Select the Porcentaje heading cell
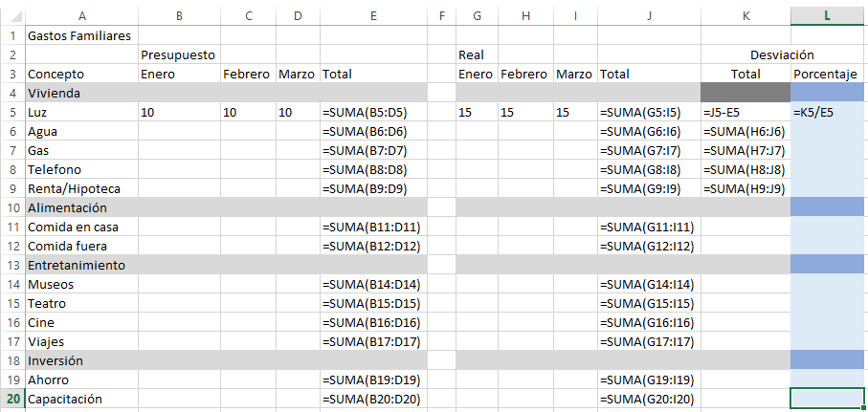Screen dimensions: 868x412 827,75
